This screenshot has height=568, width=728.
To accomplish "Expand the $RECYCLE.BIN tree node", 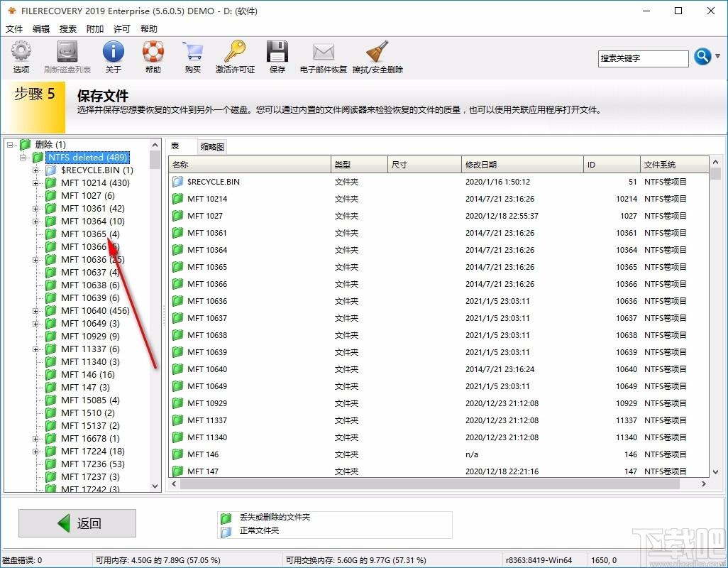I will 36,170.
